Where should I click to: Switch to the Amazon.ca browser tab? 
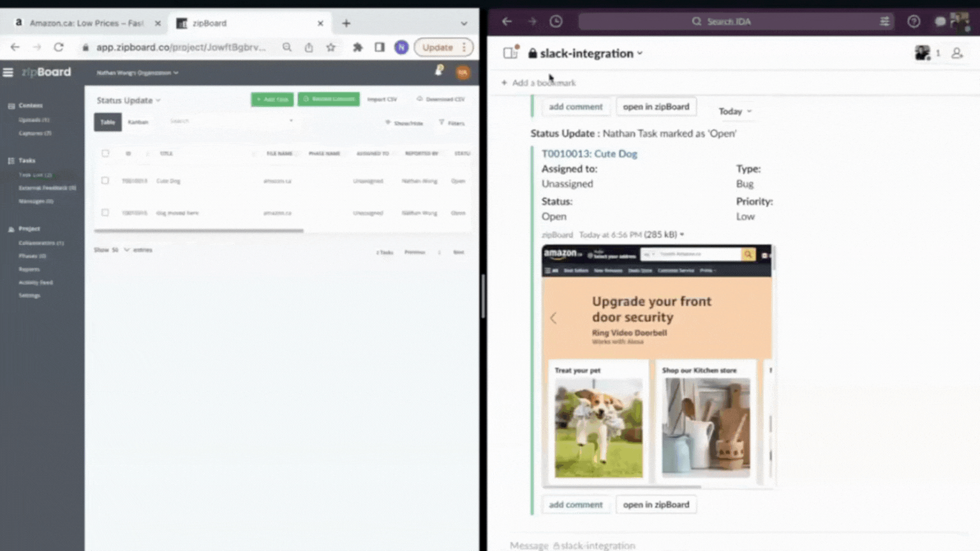tap(87, 23)
